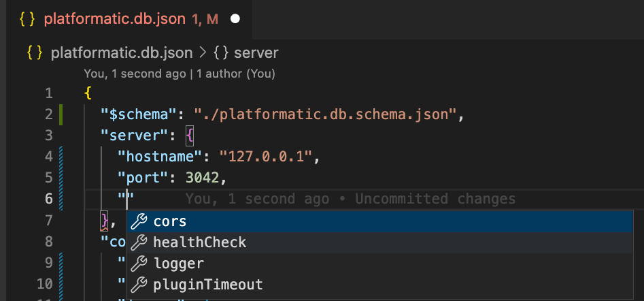Viewport: 644px width, 301px height.
Task: Click the breadcrumb chevron separator
Action: click(x=203, y=52)
